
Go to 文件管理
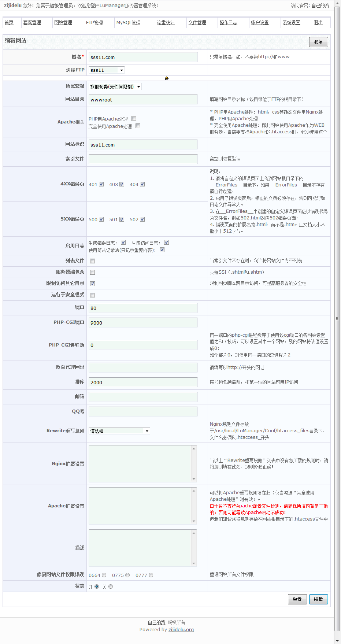coord(197,23)
